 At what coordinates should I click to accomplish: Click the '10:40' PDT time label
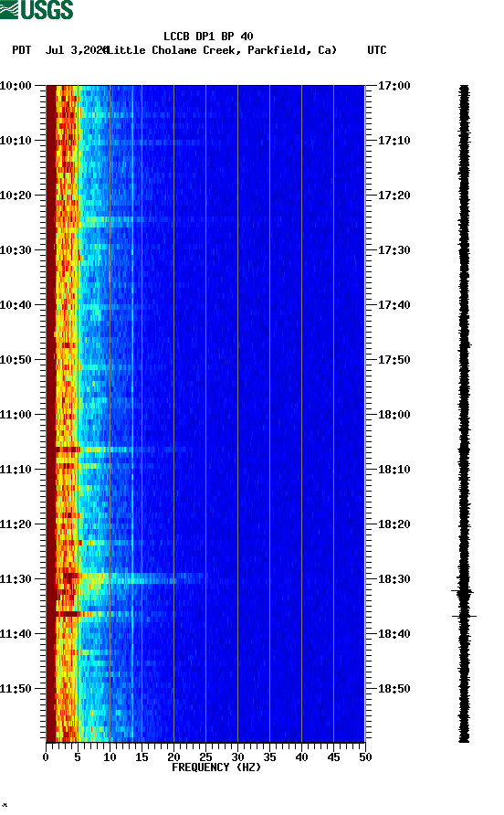pos(16,305)
